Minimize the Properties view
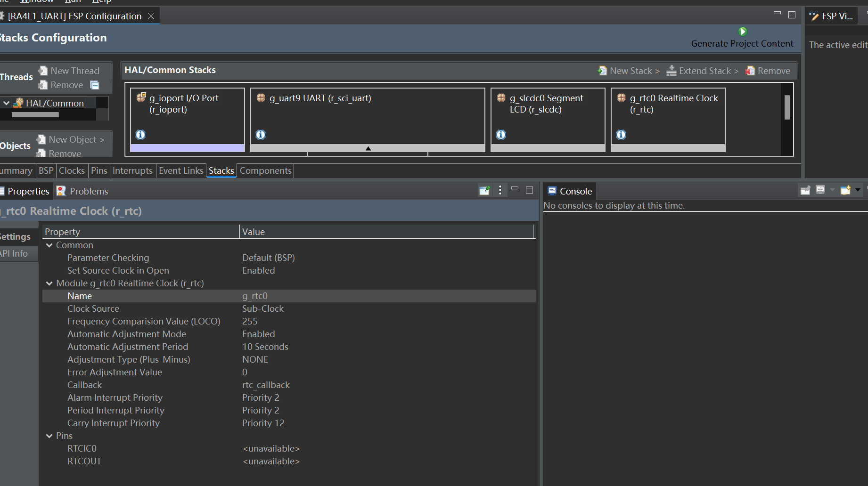868x486 pixels. (x=515, y=189)
